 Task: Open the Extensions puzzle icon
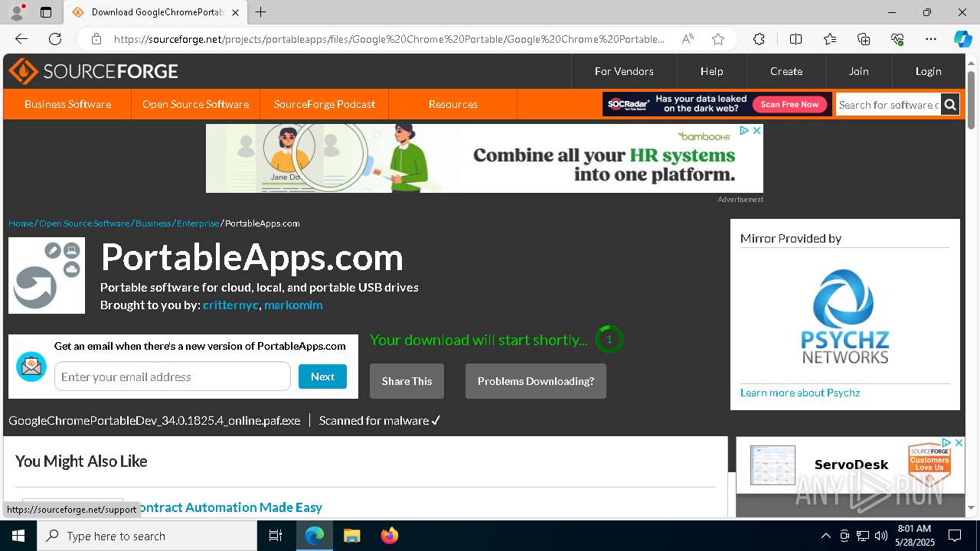[x=759, y=39]
